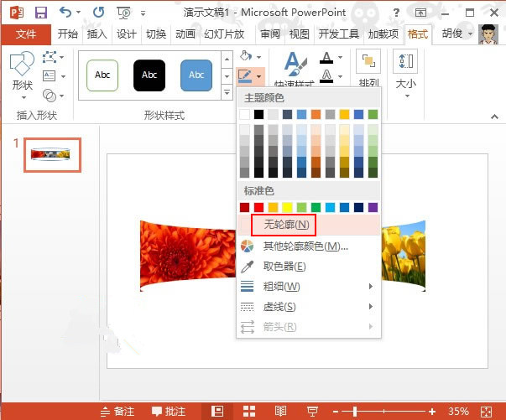Expand shape styles gallery more arrow
This screenshot has height=420, width=506.
coord(227,91)
